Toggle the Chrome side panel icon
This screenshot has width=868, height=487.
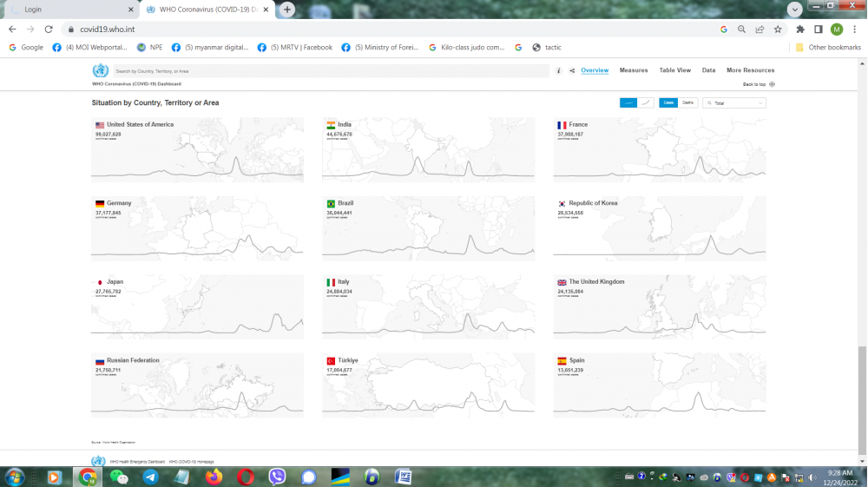[819, 29]
